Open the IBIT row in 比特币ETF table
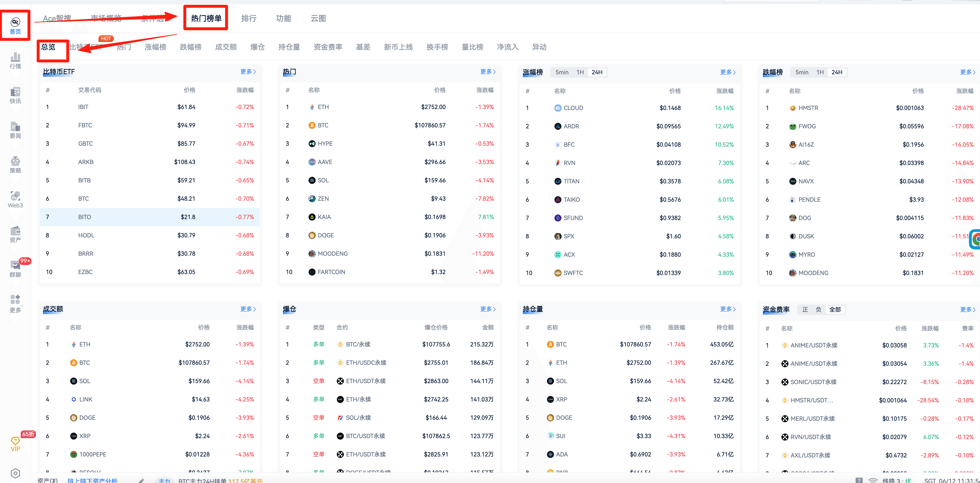 (x=150, y=107)
